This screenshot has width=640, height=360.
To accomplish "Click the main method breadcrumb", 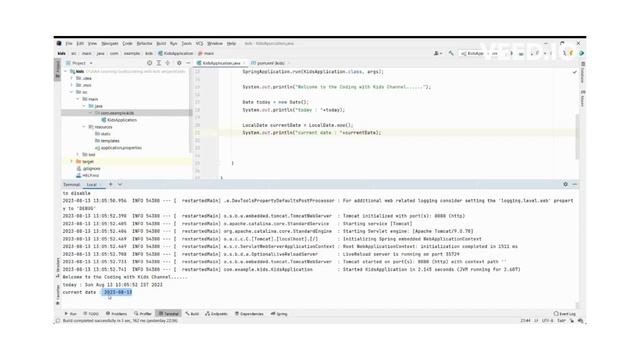I will pyautogui.click(x=206, y=53).
